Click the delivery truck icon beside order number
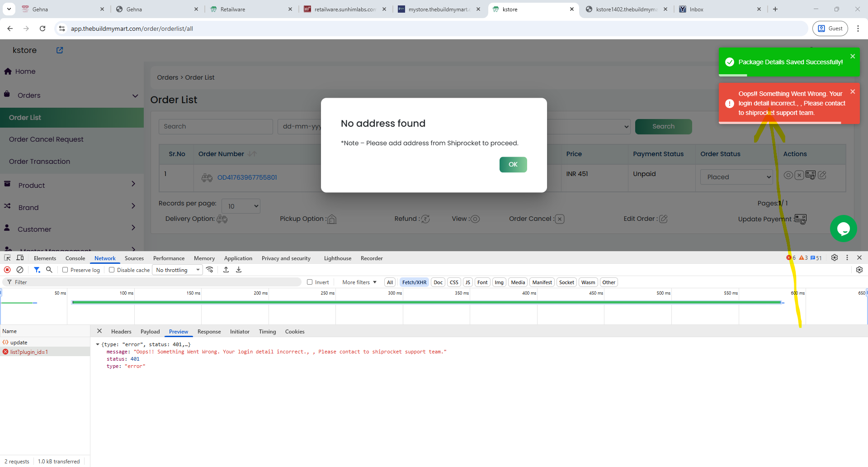 207,177
